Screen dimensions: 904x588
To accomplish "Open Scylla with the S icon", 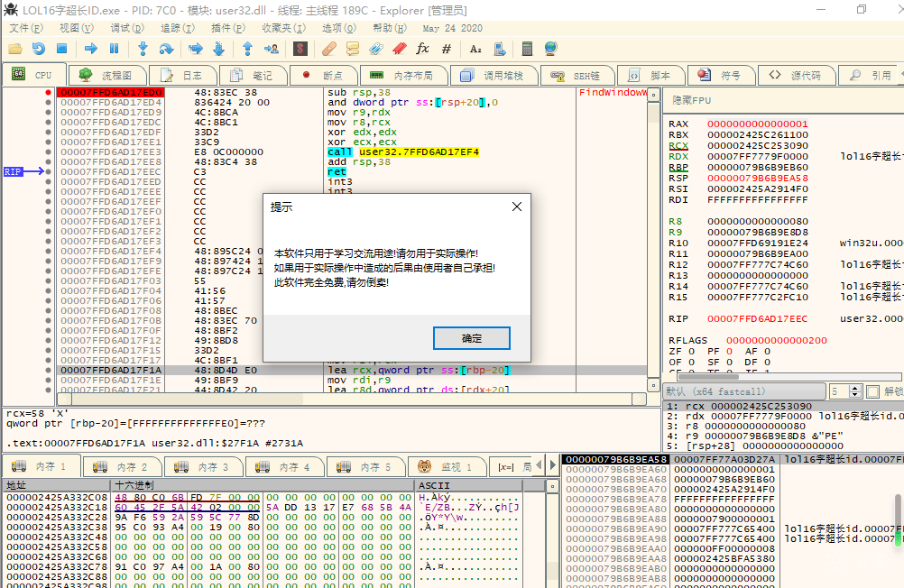I will [x=300, y=49].
